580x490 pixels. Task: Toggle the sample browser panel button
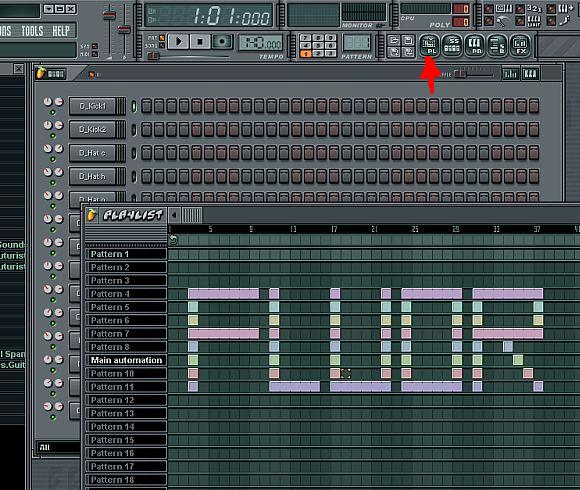pyautogui.click(x=497, y=45)
